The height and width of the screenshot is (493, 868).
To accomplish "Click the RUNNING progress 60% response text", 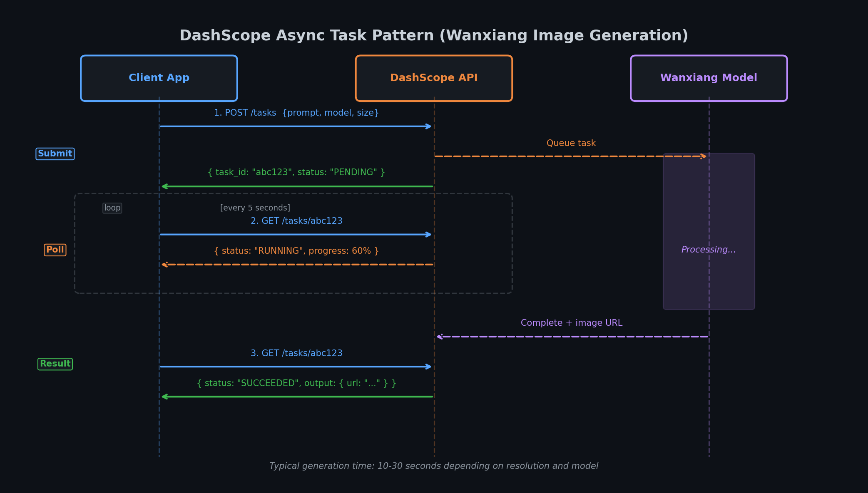I will click(296, 251).
